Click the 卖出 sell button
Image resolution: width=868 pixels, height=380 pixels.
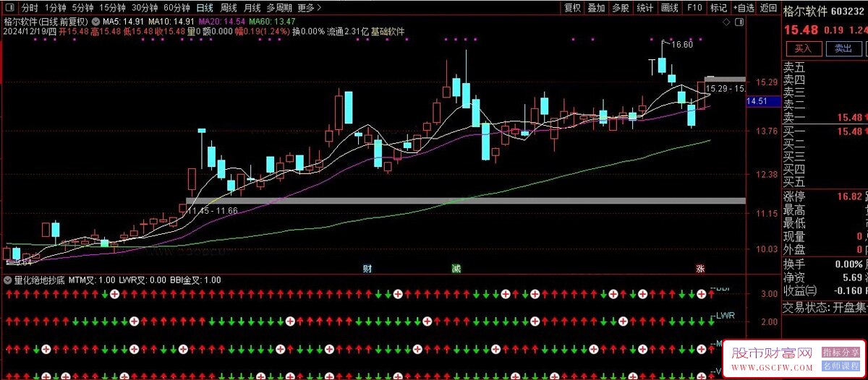tap(843, 49)
